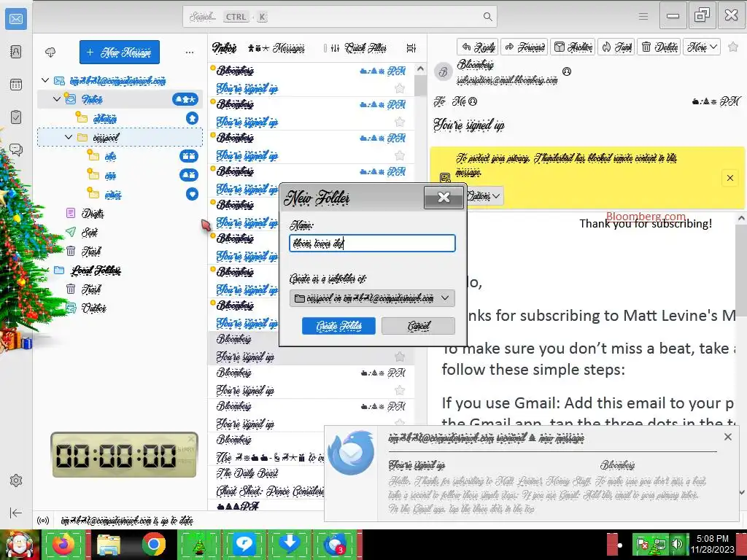Open the Thunderbird hamburger menu

[643, 17]
